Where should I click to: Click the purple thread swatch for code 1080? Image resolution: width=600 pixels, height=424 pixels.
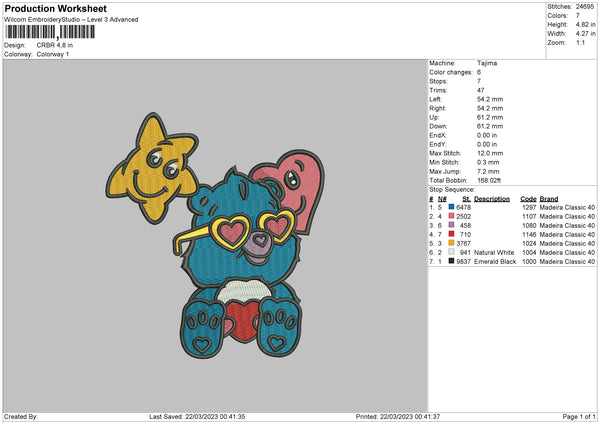click(452, 225)
